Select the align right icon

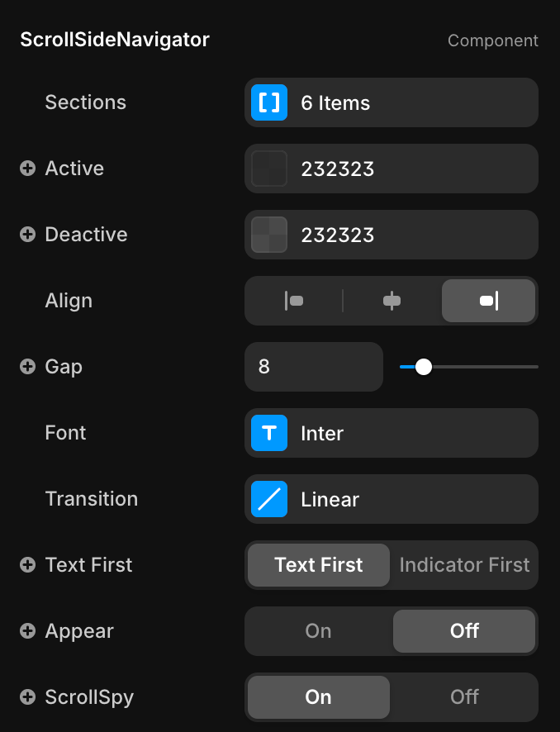[x=488, y=301]
